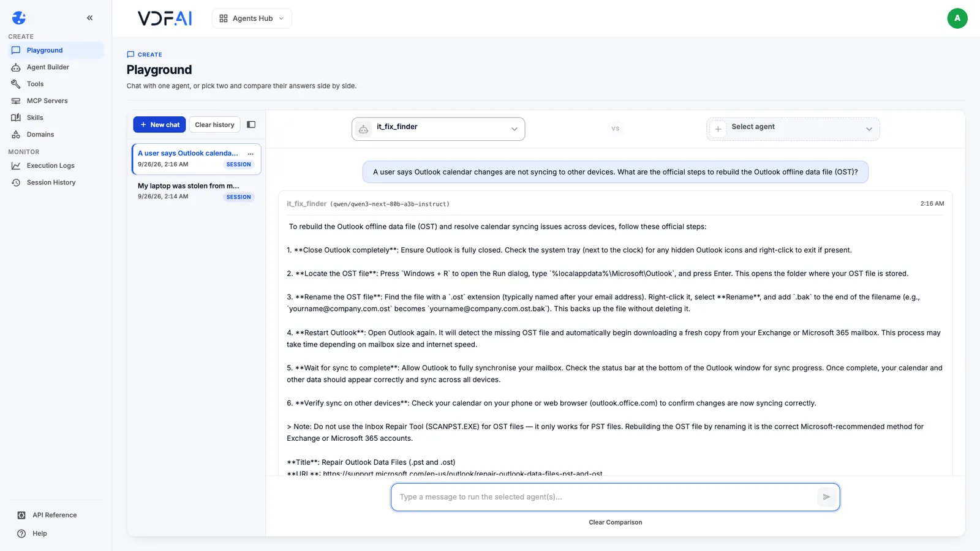Click the Playground chat icon in sidebar
Screen dimensions: 980x551
click(16, 50)
